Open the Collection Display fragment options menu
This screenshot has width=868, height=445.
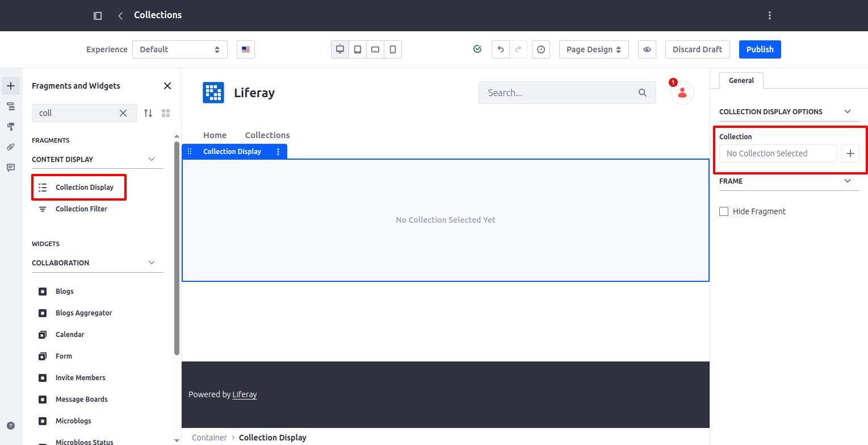tap(278, 151)
